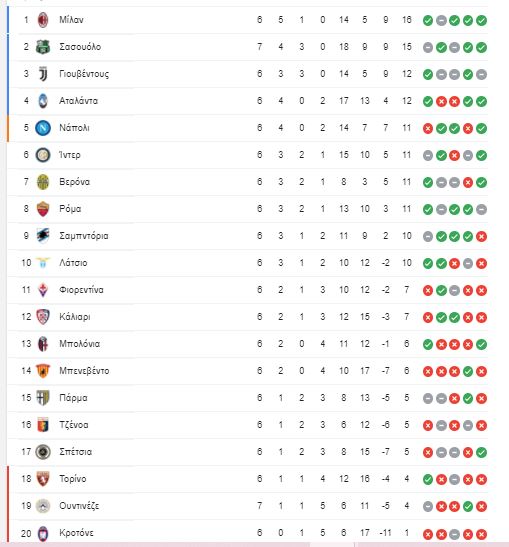509x547 pixels.
Task: Select the Σαμπντόρια club badge
Action: [43, 236]
